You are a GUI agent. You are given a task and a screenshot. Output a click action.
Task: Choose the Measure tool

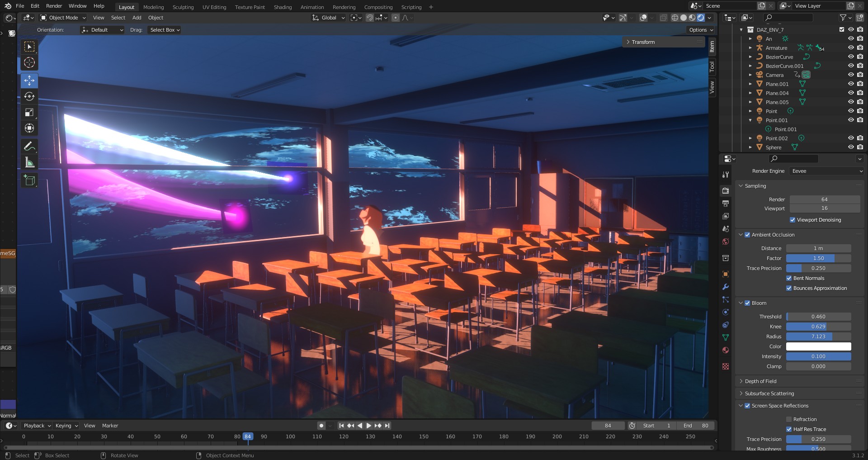[29, 162]
